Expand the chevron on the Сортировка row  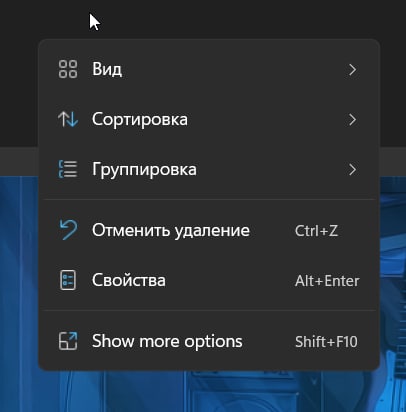pos(352,120)
